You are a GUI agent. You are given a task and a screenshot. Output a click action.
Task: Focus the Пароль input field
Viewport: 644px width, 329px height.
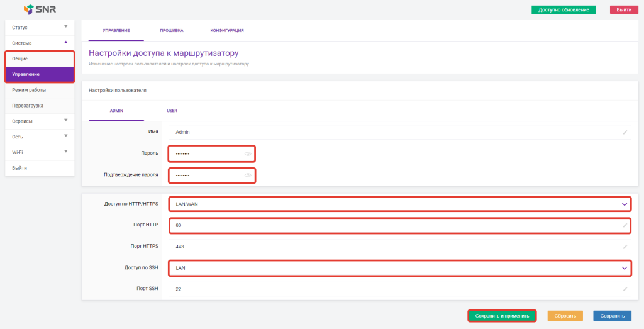[x=212, y=153]
